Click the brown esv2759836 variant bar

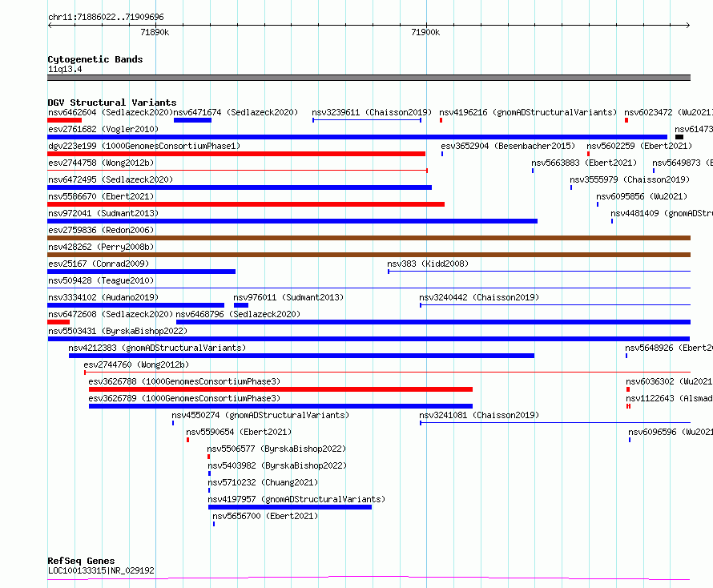(x=369, y=238)
